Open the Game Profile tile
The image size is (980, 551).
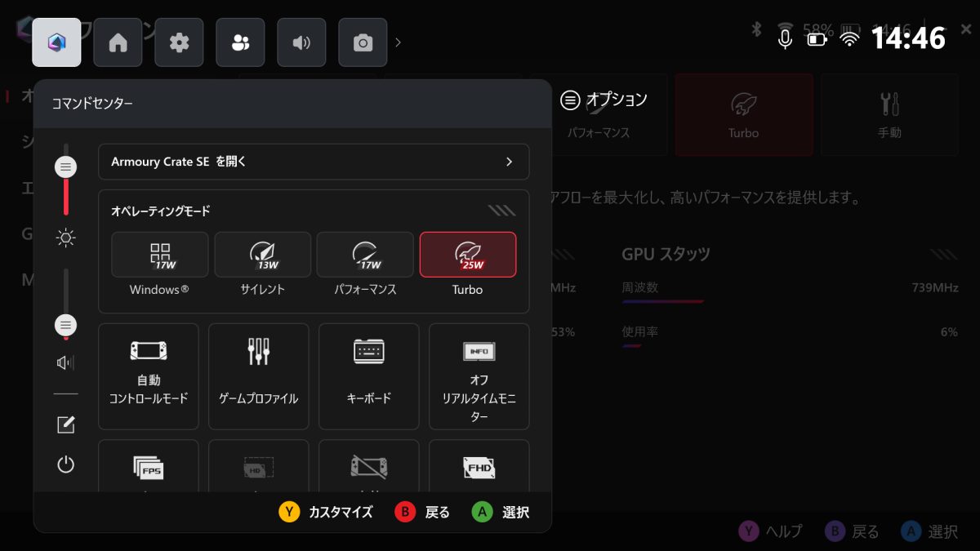click(258, 376)
